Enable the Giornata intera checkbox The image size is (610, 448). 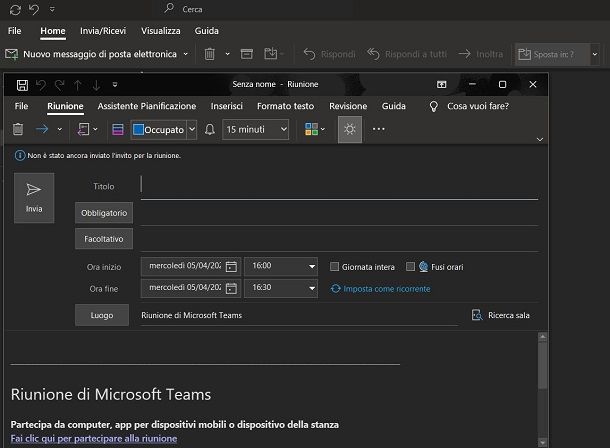pos(335,267)
